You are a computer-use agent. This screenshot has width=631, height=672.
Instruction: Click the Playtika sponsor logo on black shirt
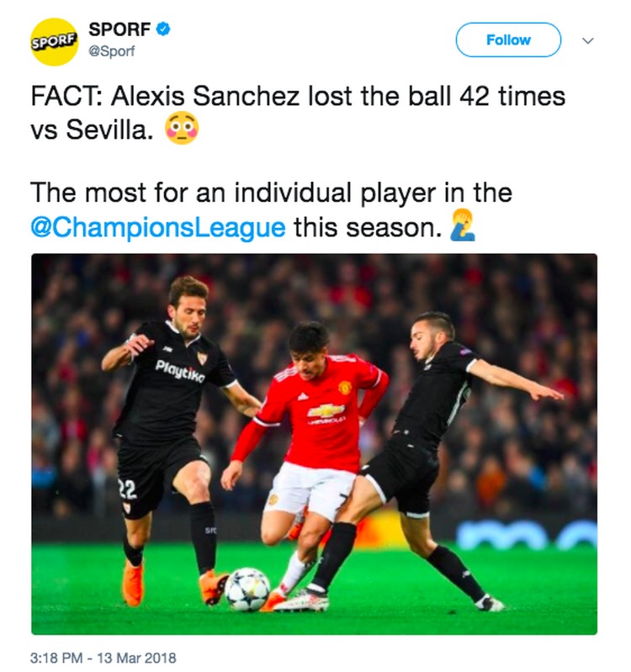coord(179,368)
